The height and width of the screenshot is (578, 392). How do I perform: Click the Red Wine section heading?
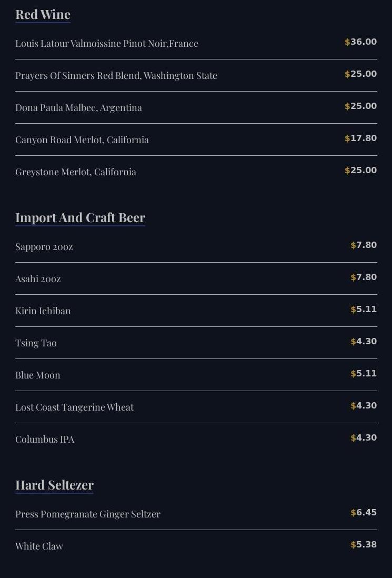point(43,15)
